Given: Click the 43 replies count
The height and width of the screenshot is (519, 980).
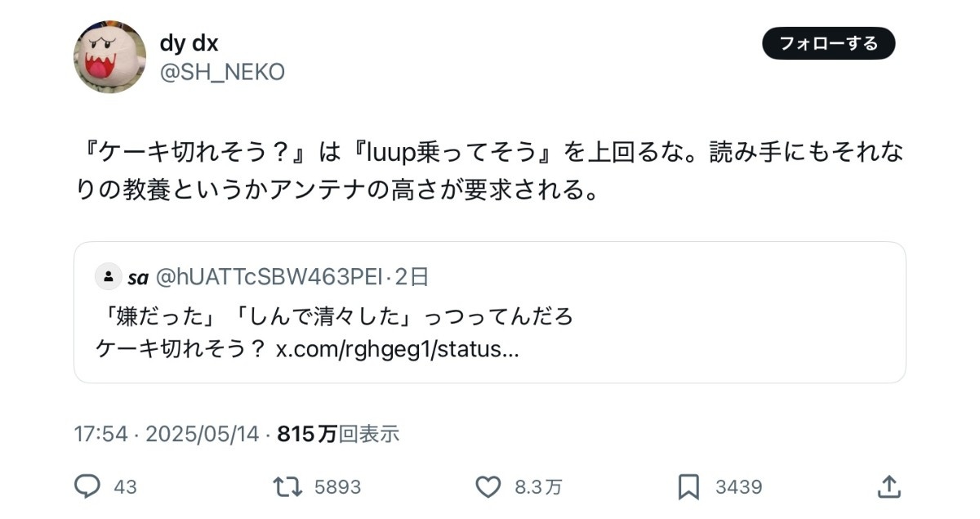Looking at the screenshot, I should (x=125, y=487).
